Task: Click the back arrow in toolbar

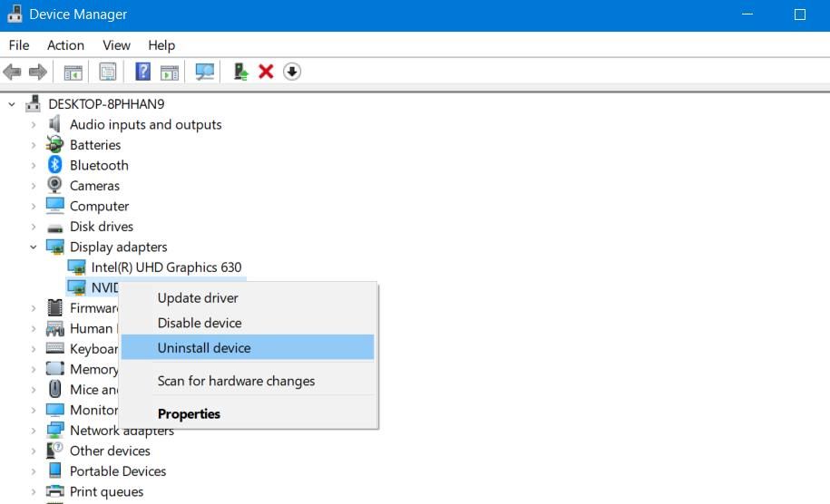Action: 13,72
